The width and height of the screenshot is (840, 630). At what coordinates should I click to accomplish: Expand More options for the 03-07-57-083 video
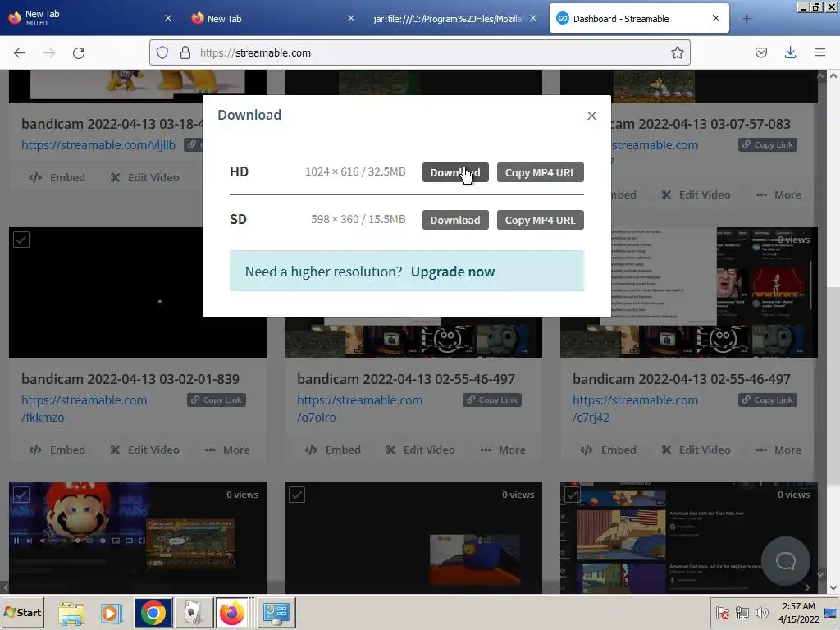(x=778, y=195)
